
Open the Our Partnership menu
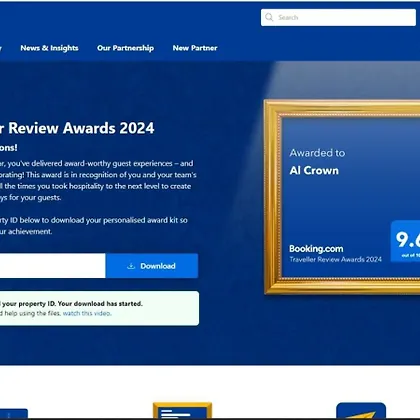pyautogui.click(x=125, y=48)
